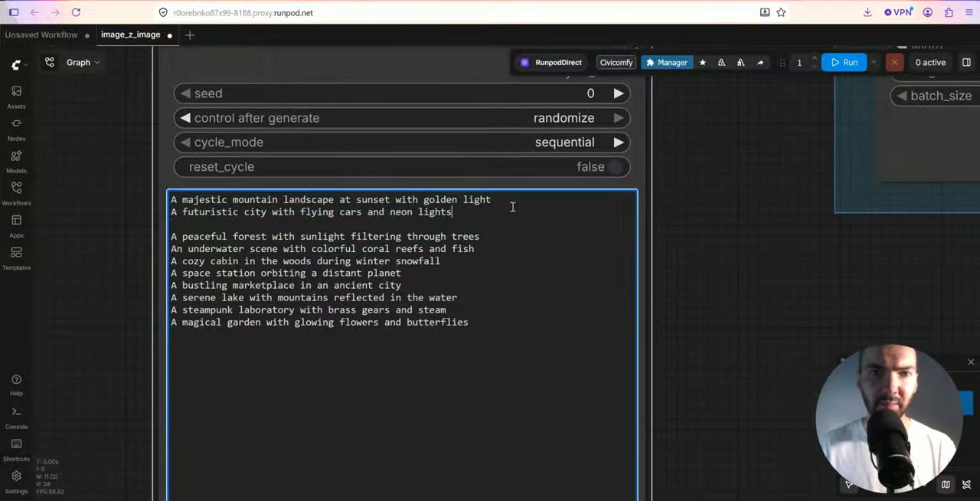The image size is (980, 501).
Task: Open the Help center
Action: click(x=16, y=385)
